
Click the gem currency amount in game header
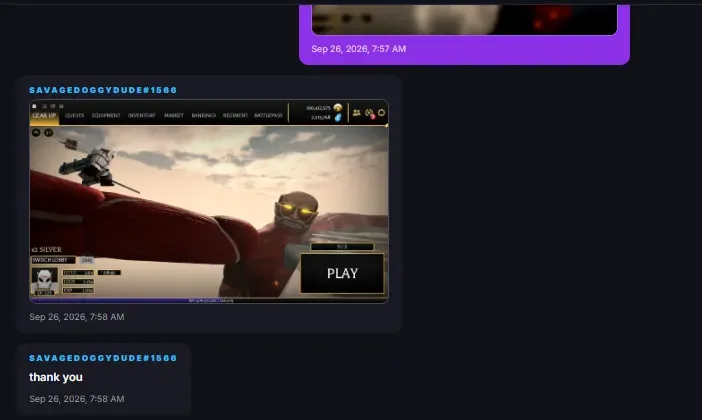[x=321, y=117]
